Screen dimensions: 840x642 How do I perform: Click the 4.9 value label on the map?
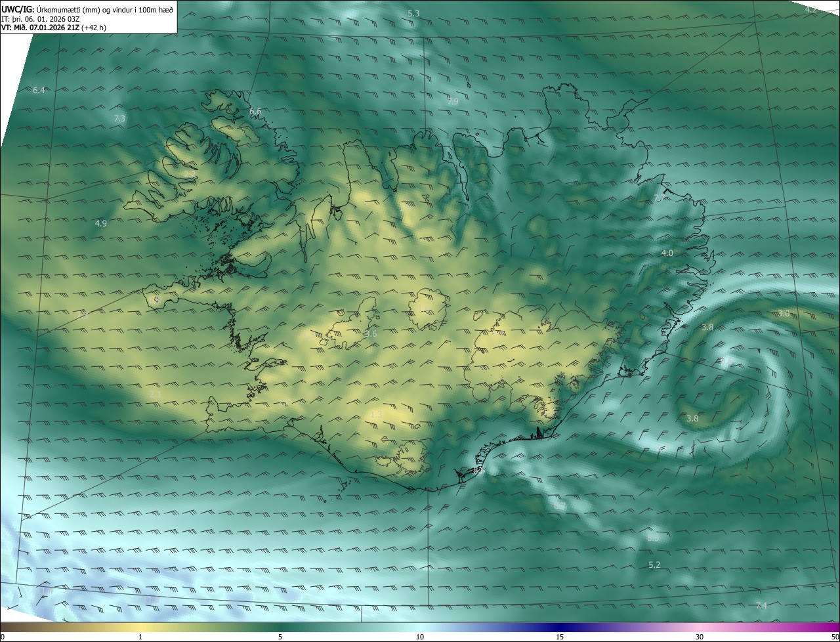tap(100, 223)
